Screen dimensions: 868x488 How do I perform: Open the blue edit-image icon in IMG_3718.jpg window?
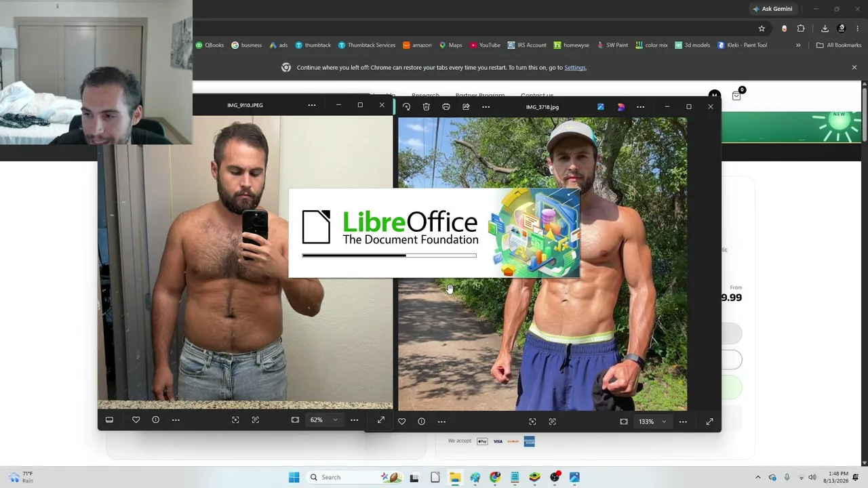coord(601,106)
